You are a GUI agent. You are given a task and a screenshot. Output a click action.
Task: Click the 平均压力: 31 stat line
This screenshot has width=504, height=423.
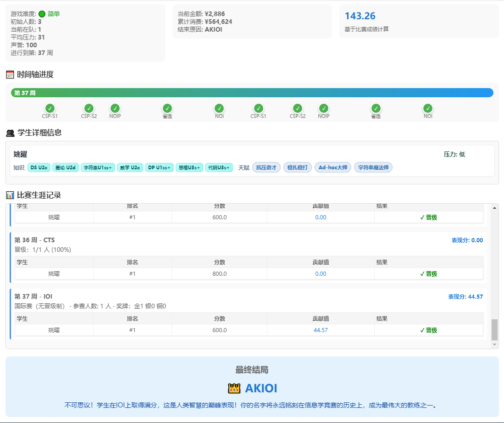(x=28, y=37)
